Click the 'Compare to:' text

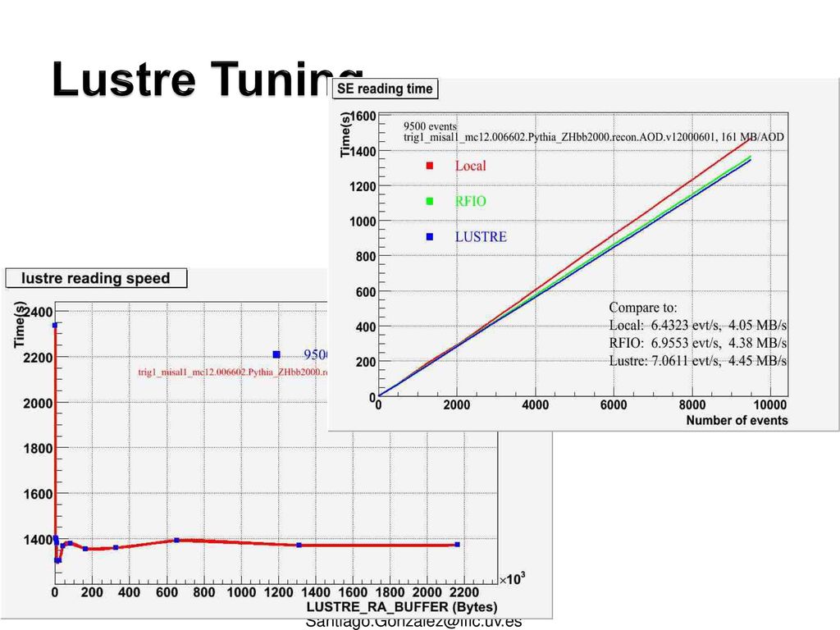(x=643, y=308)
